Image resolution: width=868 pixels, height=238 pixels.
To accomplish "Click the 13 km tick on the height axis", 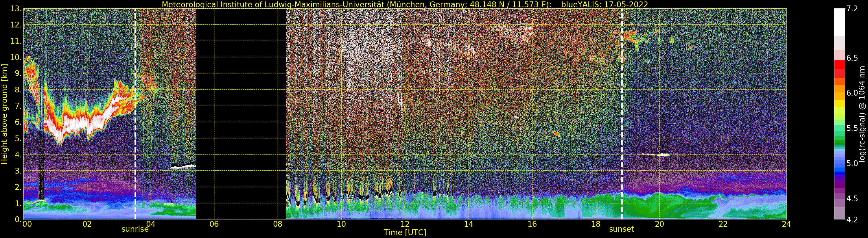I will click(16, 9).
